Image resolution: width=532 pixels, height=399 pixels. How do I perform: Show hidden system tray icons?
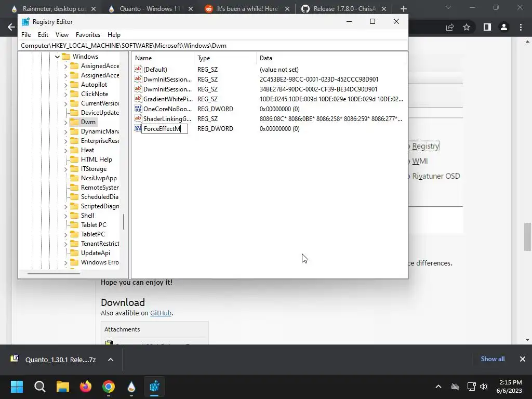pos(438,387)
